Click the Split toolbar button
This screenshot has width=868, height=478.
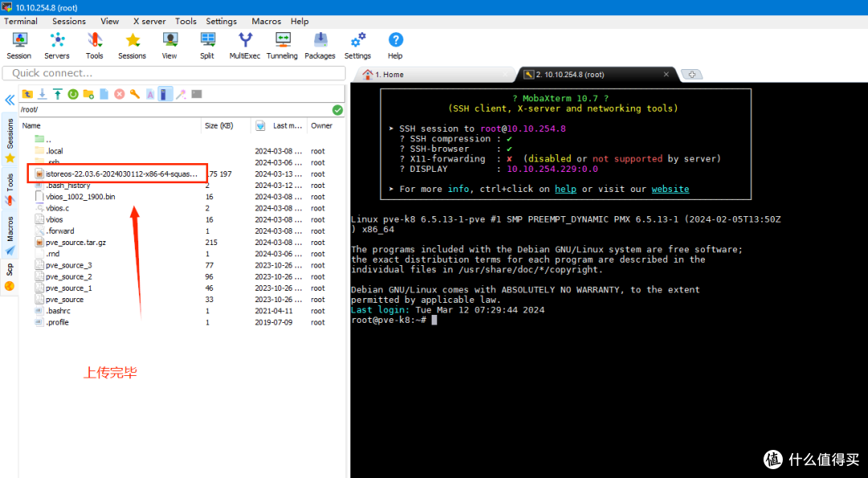click(x=207, y=46)
